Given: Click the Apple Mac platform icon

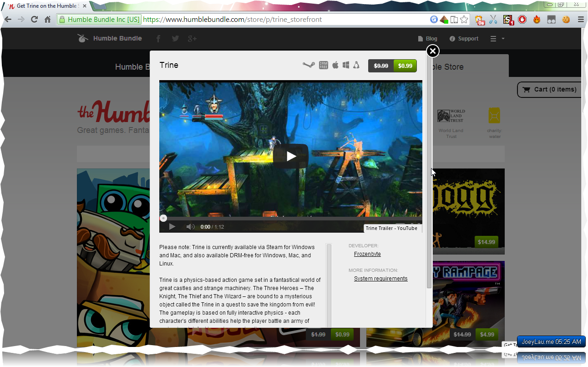Looking at the screenshot, I should [335, 65].
